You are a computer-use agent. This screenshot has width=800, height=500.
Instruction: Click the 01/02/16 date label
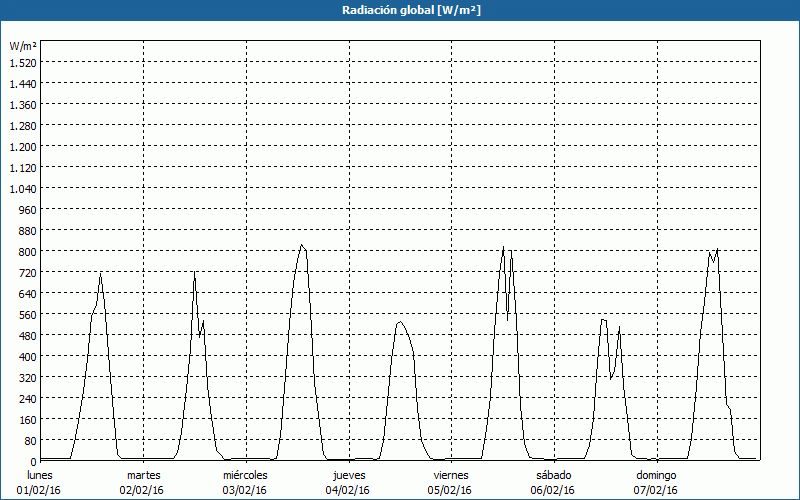[x=39, y=490]
